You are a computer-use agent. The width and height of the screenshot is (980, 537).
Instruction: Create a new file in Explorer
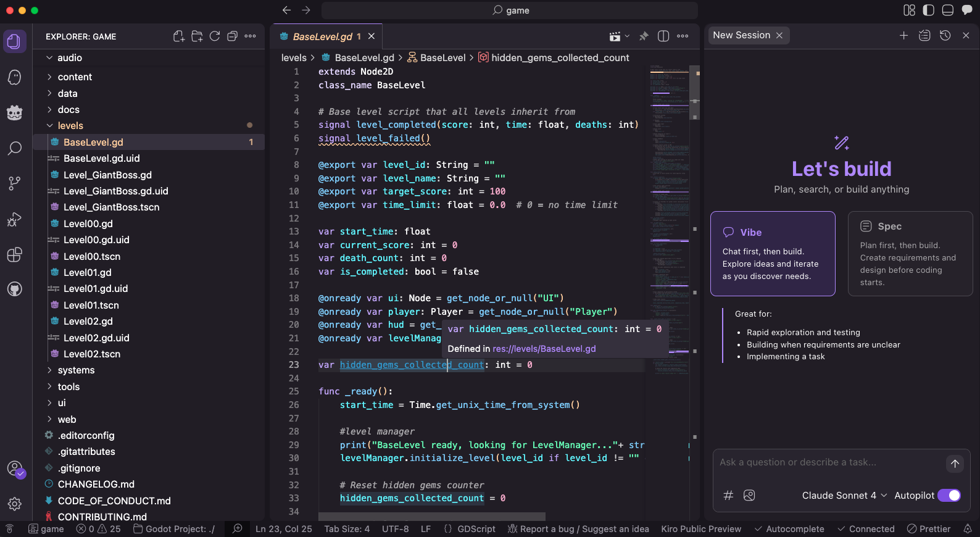[179, 36]
